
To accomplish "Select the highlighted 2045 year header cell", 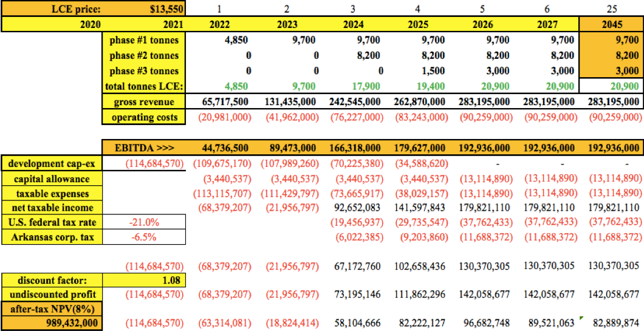I will 612,25.
